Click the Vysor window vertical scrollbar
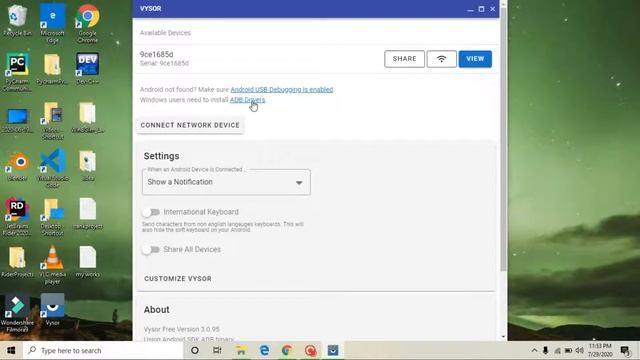 click(x=503, y=139)
